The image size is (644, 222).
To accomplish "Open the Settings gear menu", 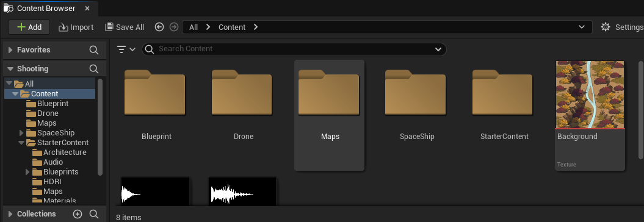I will point(622,27).
